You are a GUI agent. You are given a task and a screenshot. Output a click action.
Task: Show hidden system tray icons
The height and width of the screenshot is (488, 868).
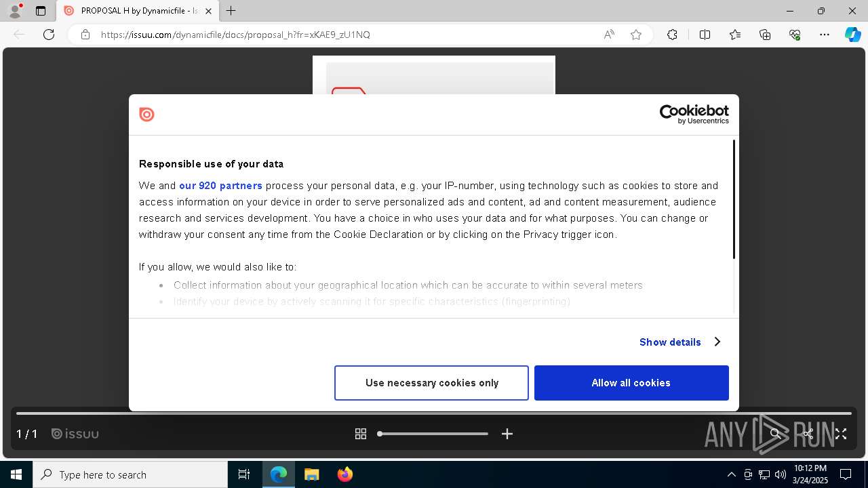click(x=731, y=474)
